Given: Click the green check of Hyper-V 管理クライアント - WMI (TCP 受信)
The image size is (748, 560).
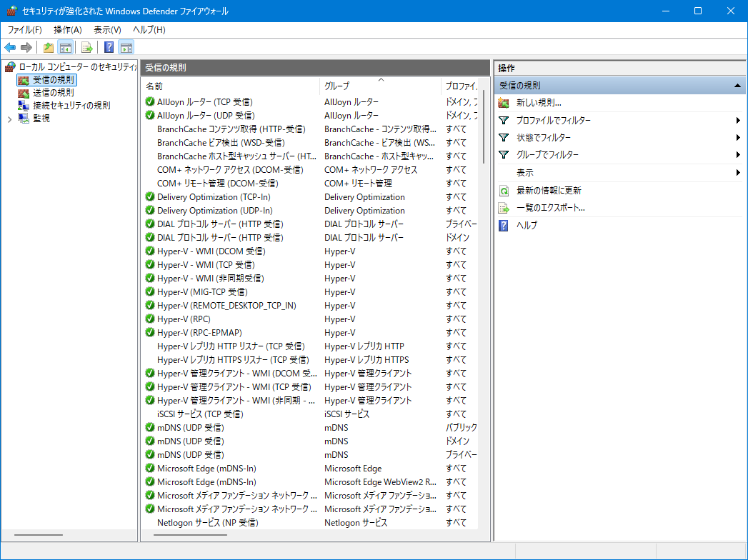Looking at the screenshot, I should pyautogui.click(x=150, y=387).
